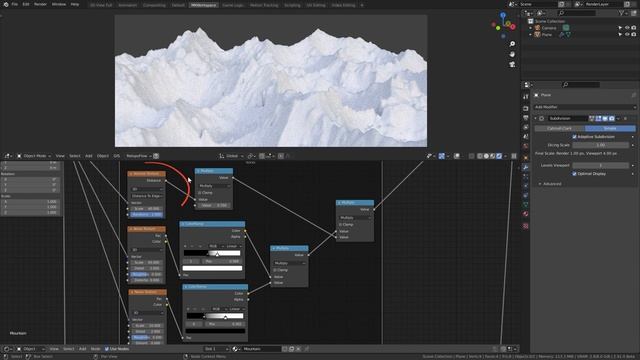Click the outliner filter funnel icon
The width and height of the screenshot is (640, 360).
pos(622,13)
